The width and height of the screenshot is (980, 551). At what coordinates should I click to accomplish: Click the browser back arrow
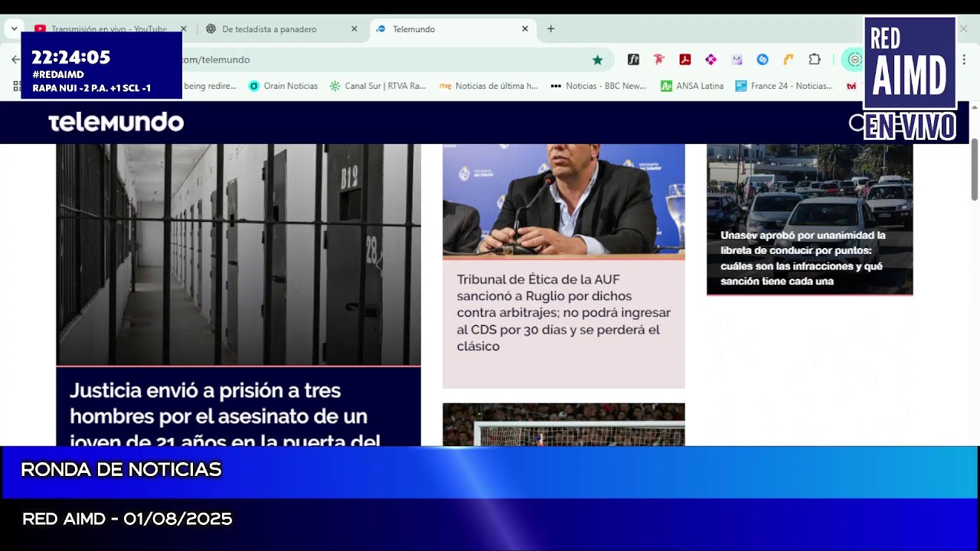click(x=15, y=60)
